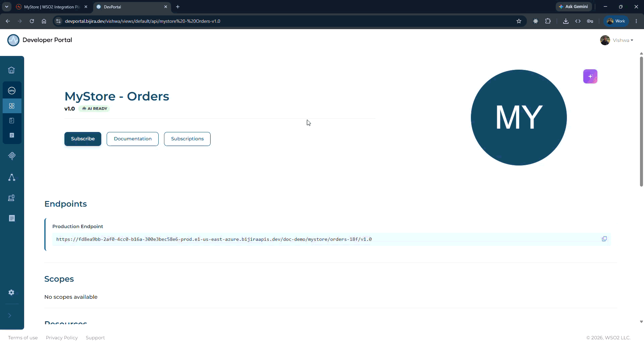Click the browser home button
This screenshot has height=345, width=644.
point(44,21)
